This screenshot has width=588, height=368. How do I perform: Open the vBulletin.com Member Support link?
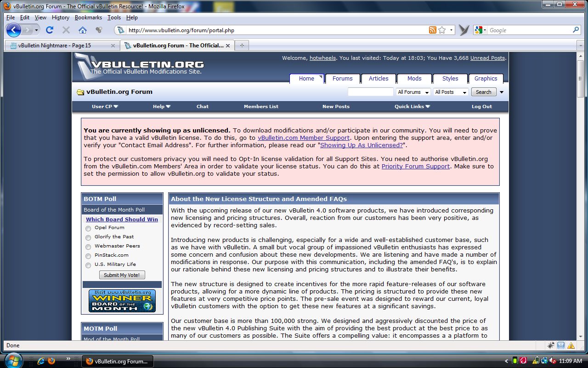coord(304,138)
